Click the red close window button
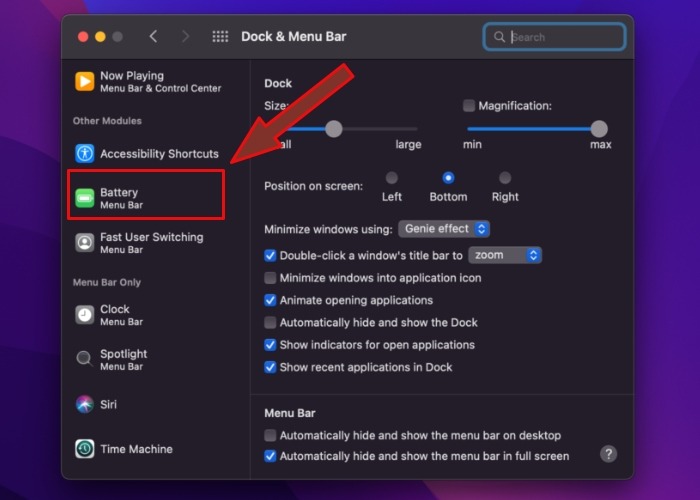 [83, 37]
